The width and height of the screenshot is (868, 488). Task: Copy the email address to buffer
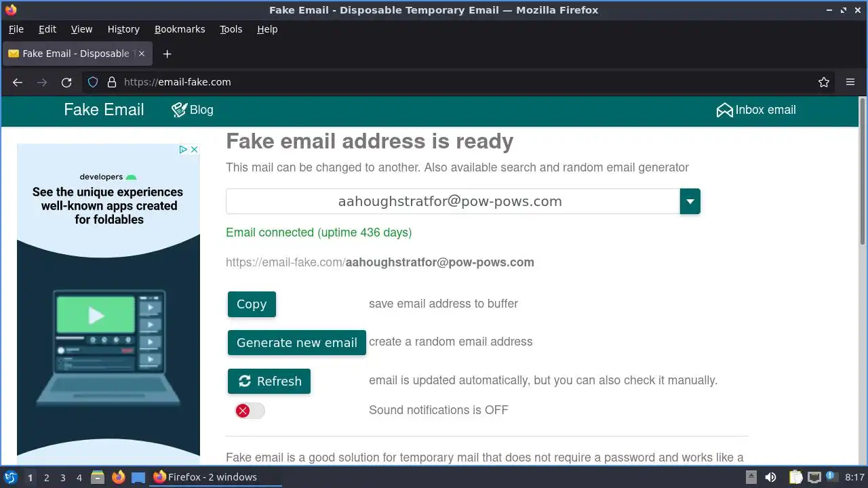pyautogui.click(x=252, y=304)
